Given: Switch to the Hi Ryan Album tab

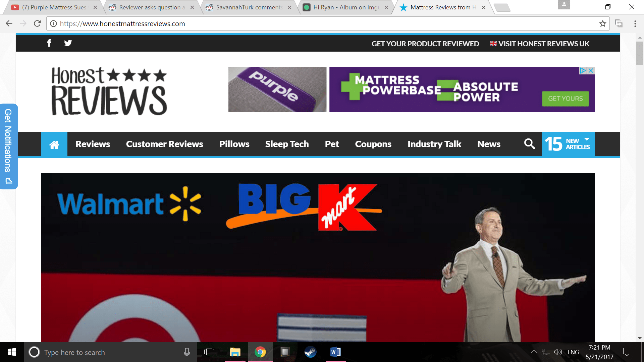Looking at the screenshot, I should coord(342,7).
